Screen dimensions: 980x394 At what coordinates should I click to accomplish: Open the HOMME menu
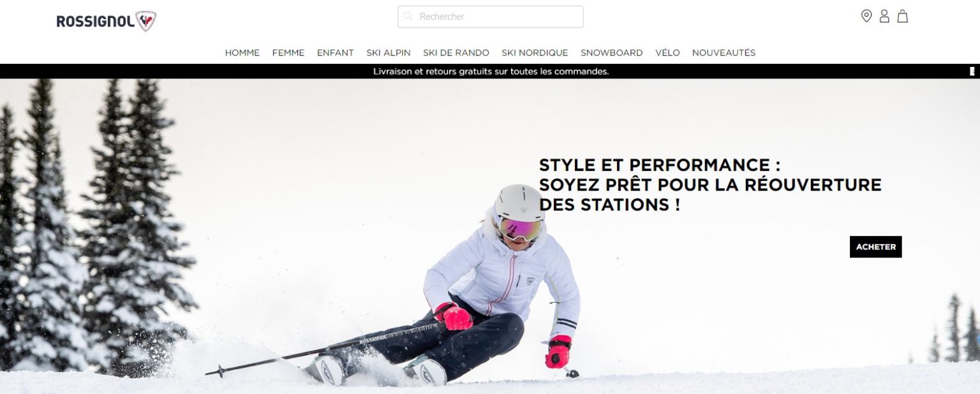[242, 53]
